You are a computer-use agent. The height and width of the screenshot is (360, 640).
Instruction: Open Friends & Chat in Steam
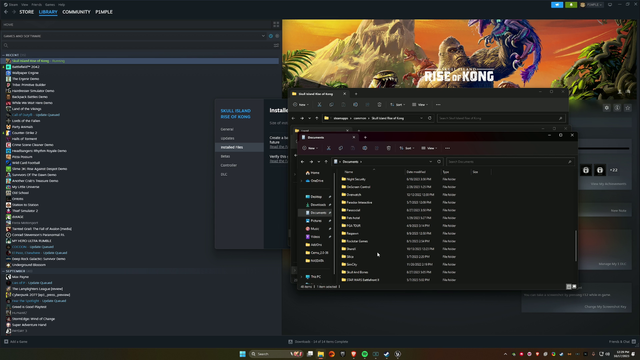click(622, 342)
